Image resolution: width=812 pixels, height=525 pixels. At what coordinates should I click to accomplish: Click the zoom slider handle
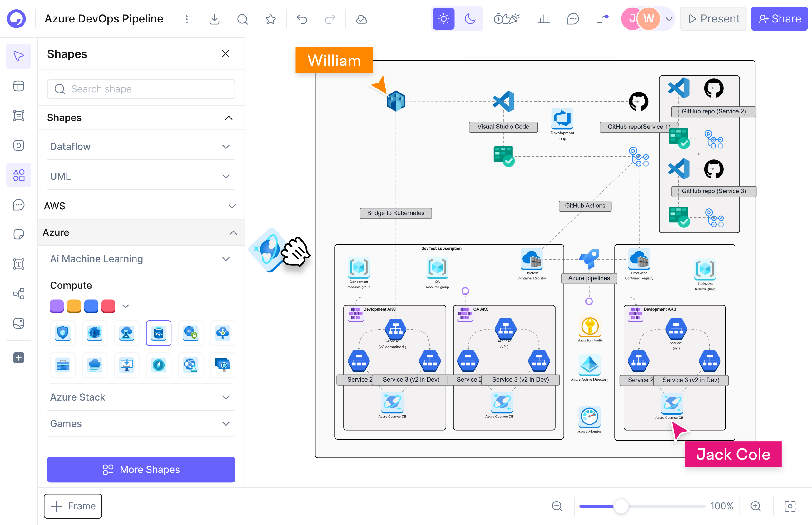(621, 506)
